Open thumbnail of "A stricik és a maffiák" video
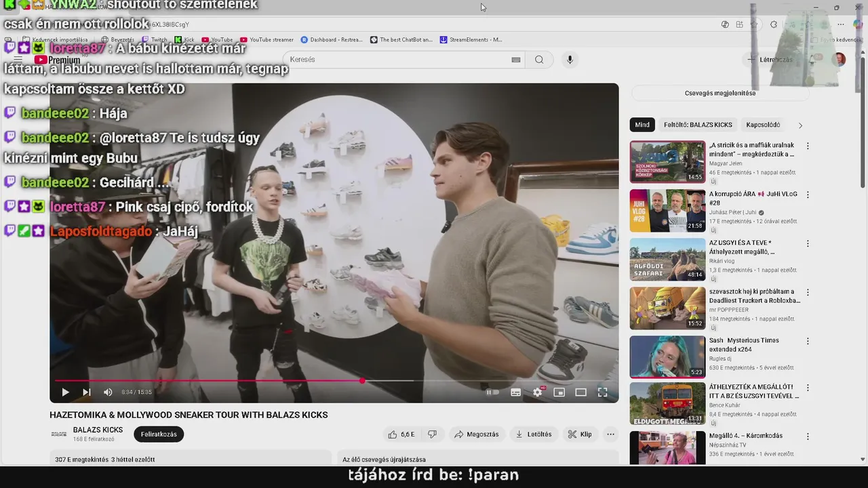868x488 pixels. 668,162
